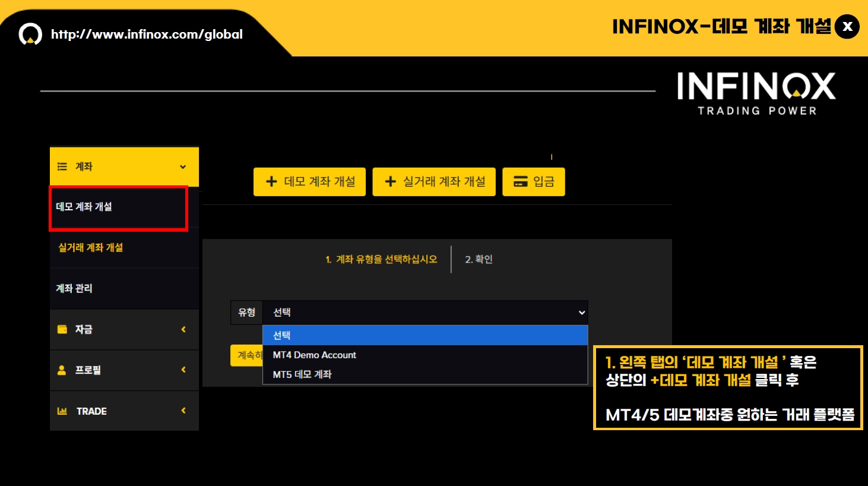Screen dimensions: 868x486
Task: Choose the 선택 option in dropdown list
Action: click(x=425, y=336)
